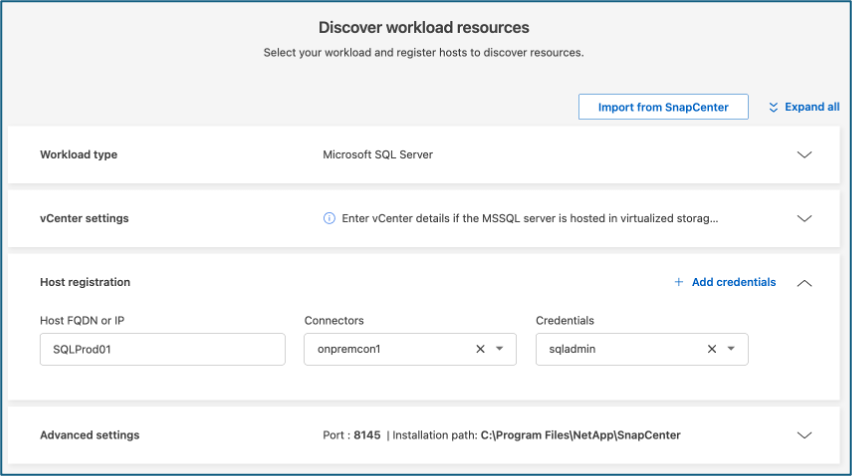Click the sqladmin value in Credentials box
The image size is (852, 476).
[576, 349]
